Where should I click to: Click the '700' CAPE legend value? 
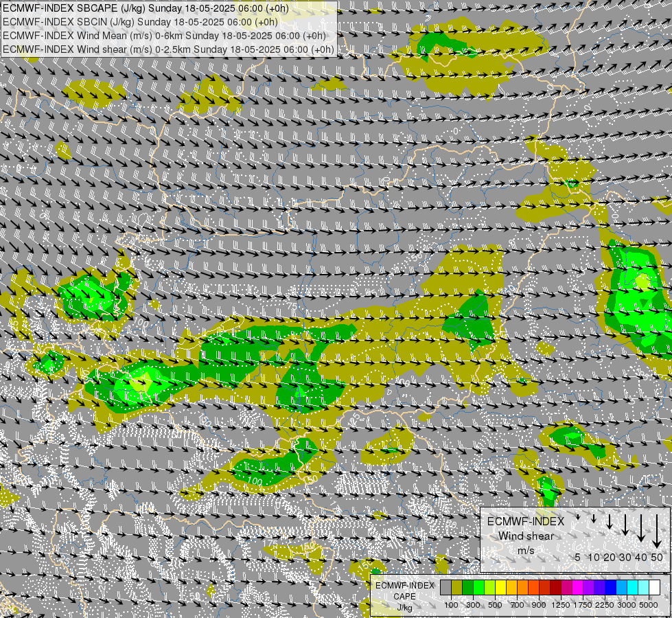[x=518, y=605]
